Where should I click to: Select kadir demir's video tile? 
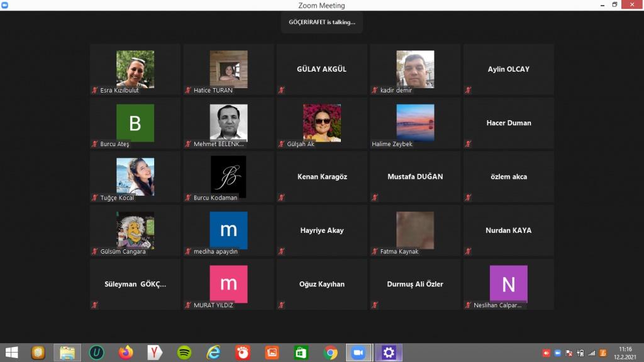[x=414, y=69]
